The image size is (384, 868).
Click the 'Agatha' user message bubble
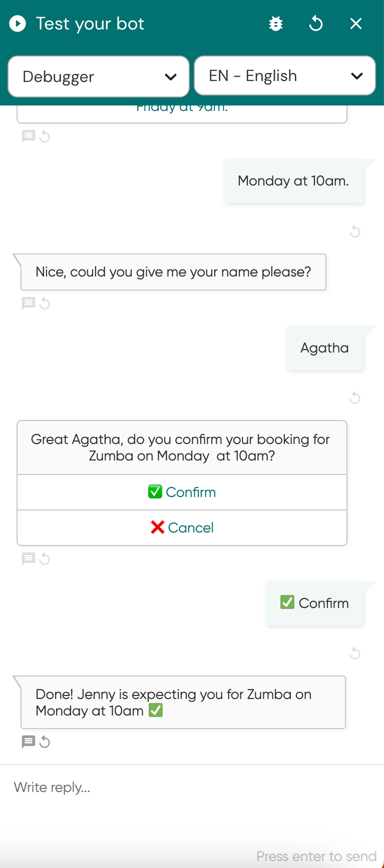pos(324,348)
